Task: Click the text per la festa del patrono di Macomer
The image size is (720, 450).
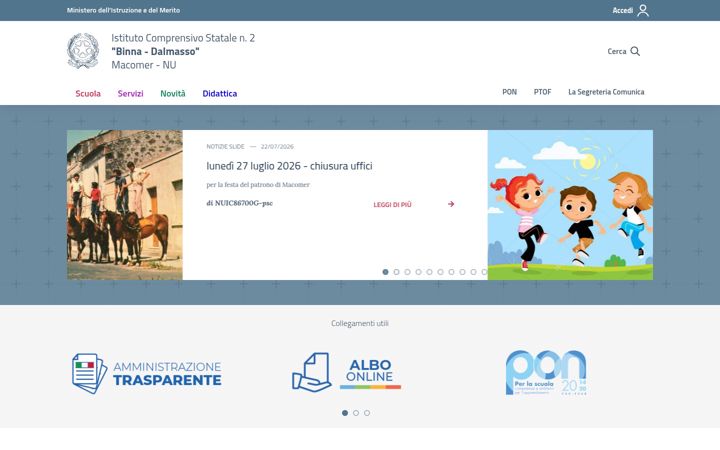Action: (258, 185)
